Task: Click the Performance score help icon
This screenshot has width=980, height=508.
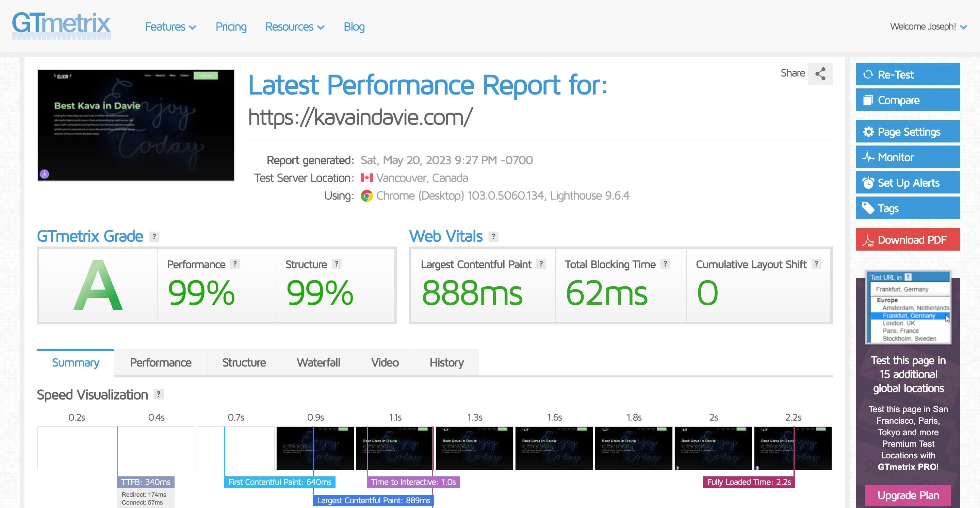Action: (235, 264)
